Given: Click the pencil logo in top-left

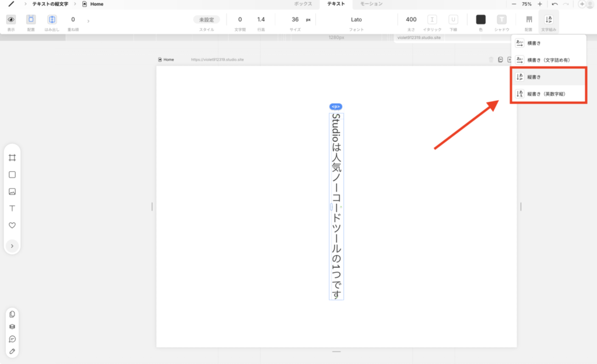Looking at the screenshot, I should (x=12, y=4).
